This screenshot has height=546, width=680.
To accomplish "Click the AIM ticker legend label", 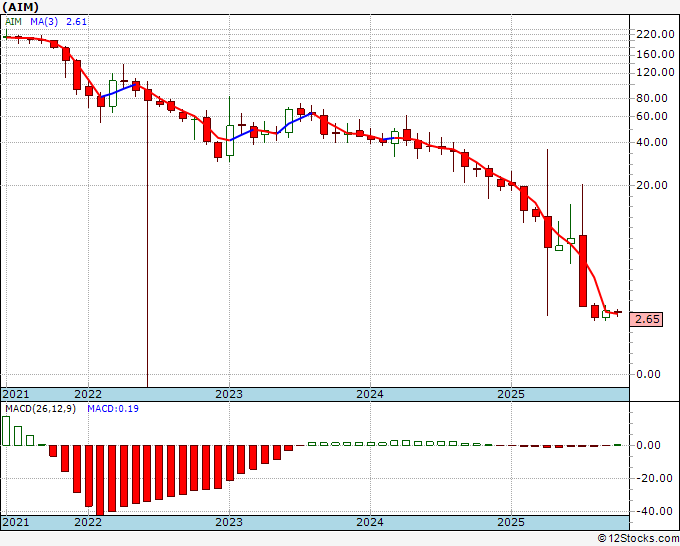I will point(13,22).
